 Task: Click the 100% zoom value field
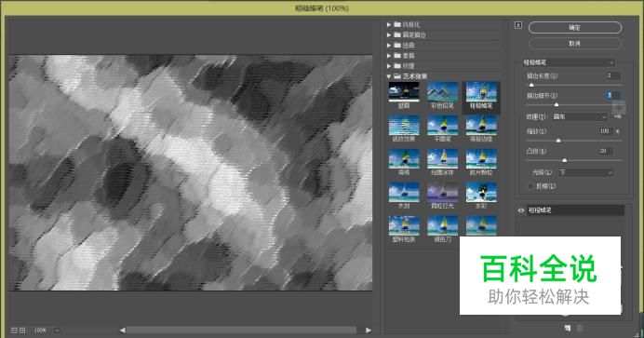[40, 331]
